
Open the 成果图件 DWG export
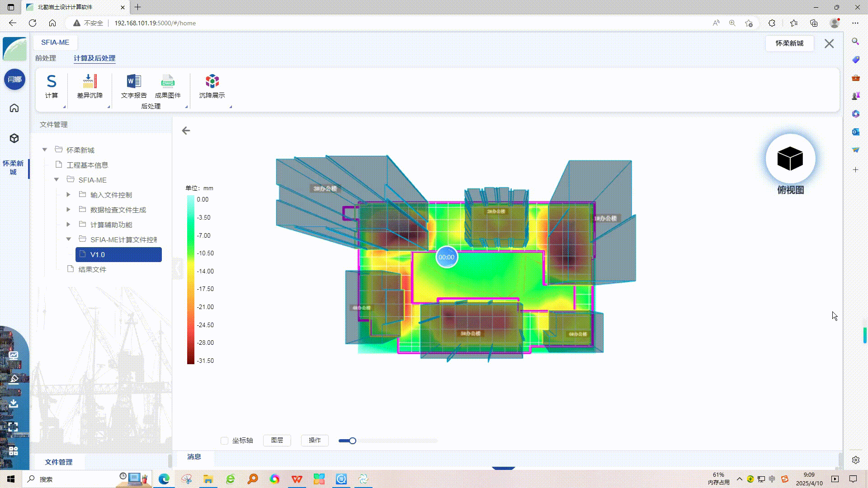pos(168,82)
